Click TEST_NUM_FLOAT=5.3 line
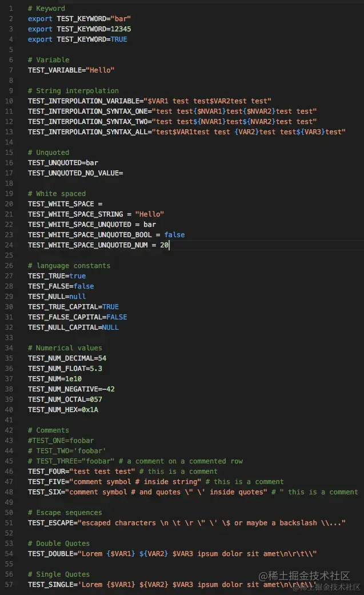This screenshot has height=595, width=364. (x=65, y=368)
